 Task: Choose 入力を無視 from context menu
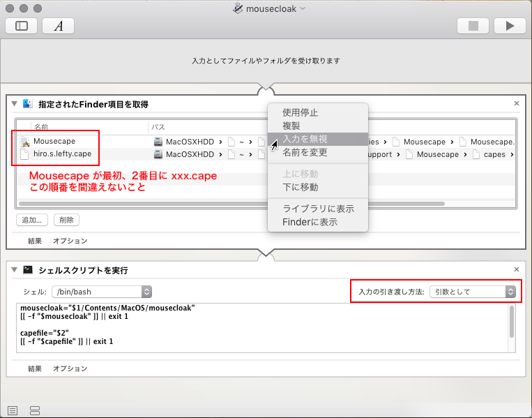pos(317,140)
